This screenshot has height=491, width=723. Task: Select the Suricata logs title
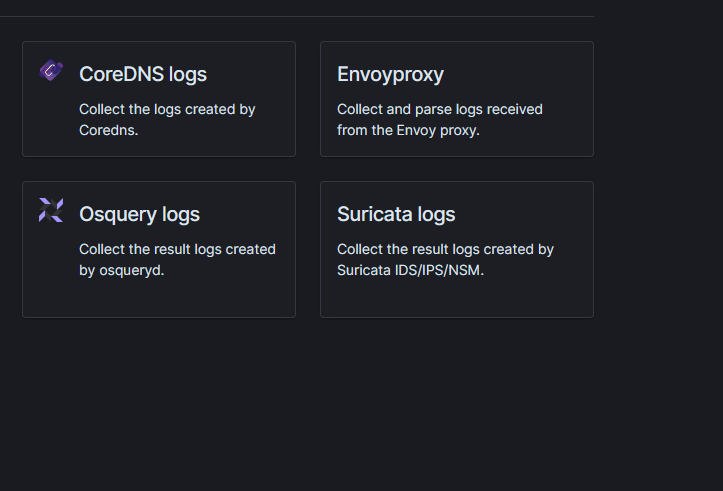point(396,214)
